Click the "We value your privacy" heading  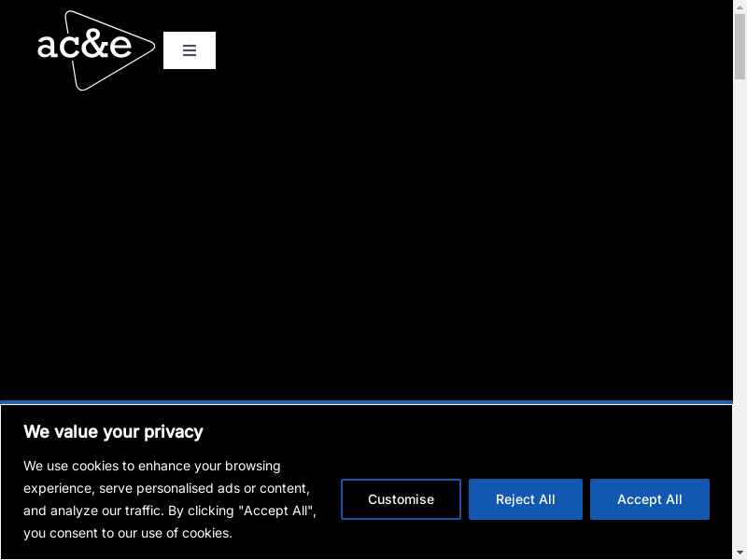(113, 431)
